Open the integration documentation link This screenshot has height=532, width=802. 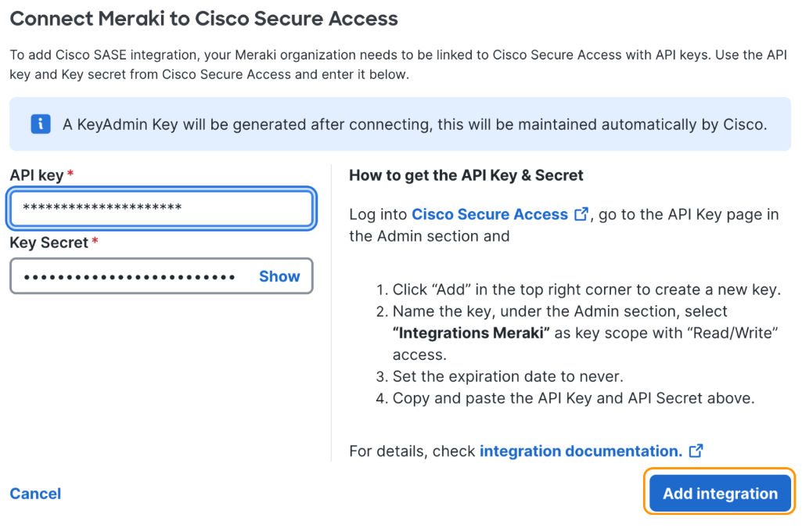pos(581,451)
